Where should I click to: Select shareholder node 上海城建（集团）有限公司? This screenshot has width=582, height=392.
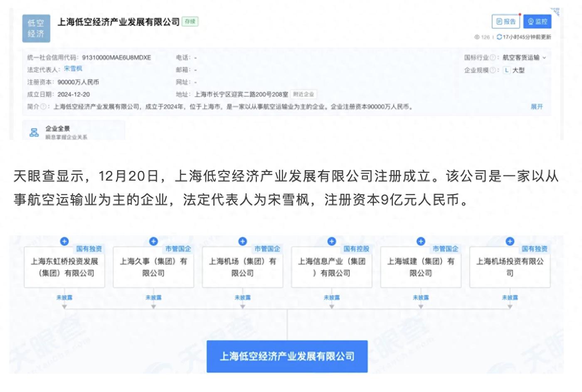click(421, 267)
